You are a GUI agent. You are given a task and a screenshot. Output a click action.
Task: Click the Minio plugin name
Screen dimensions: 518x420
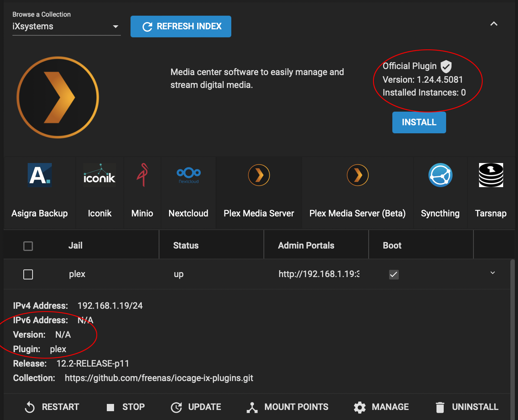point(142,214)
